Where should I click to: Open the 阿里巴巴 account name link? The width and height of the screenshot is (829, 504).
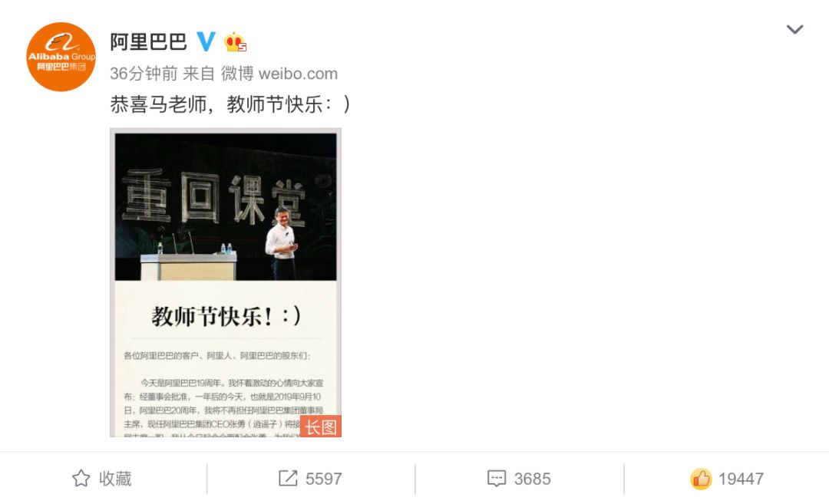coord(149,41)
